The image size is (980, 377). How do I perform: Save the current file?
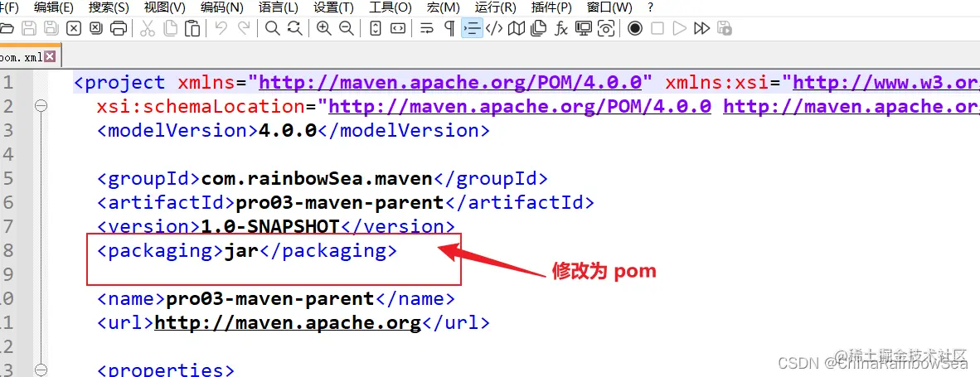[x=29, y=29]
